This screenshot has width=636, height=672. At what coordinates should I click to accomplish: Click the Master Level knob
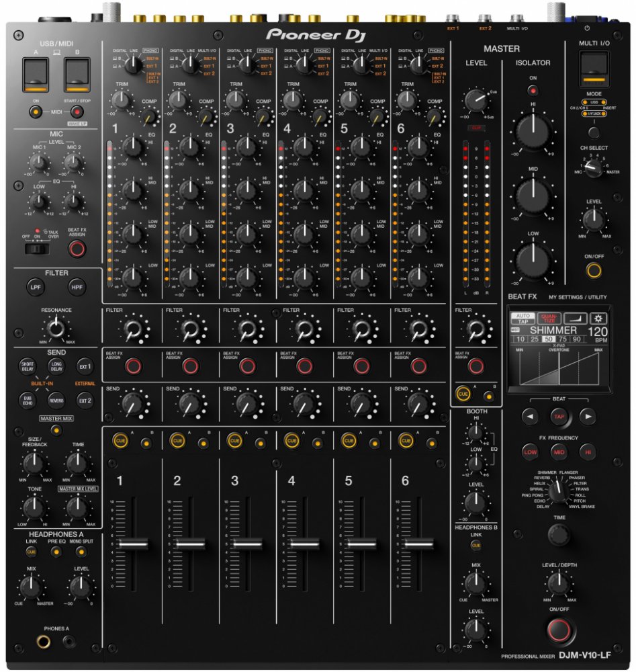pos(475,101)
